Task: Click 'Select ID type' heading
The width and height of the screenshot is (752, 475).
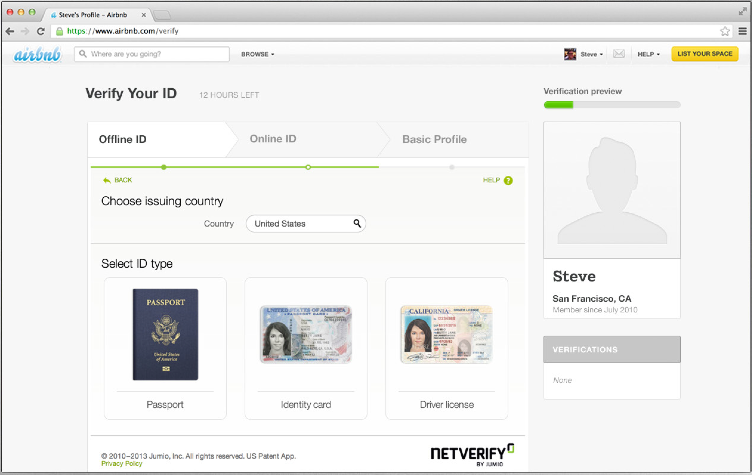Action: point(137,263)
